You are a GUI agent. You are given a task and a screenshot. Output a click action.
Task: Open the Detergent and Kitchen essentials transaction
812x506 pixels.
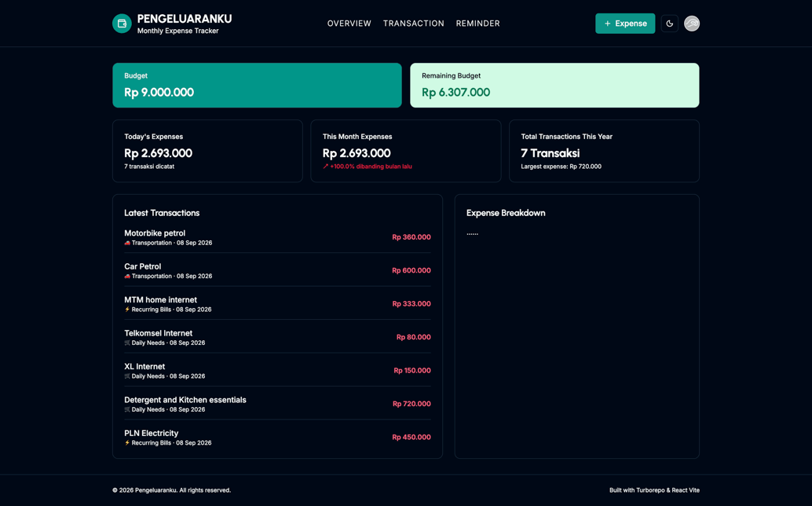point(277,404)
